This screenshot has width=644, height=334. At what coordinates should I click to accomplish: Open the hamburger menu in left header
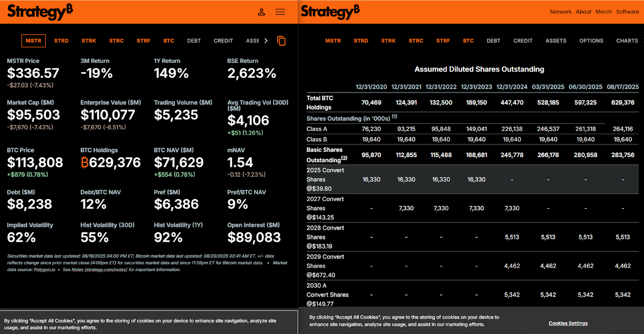click(x=280, y=12)
